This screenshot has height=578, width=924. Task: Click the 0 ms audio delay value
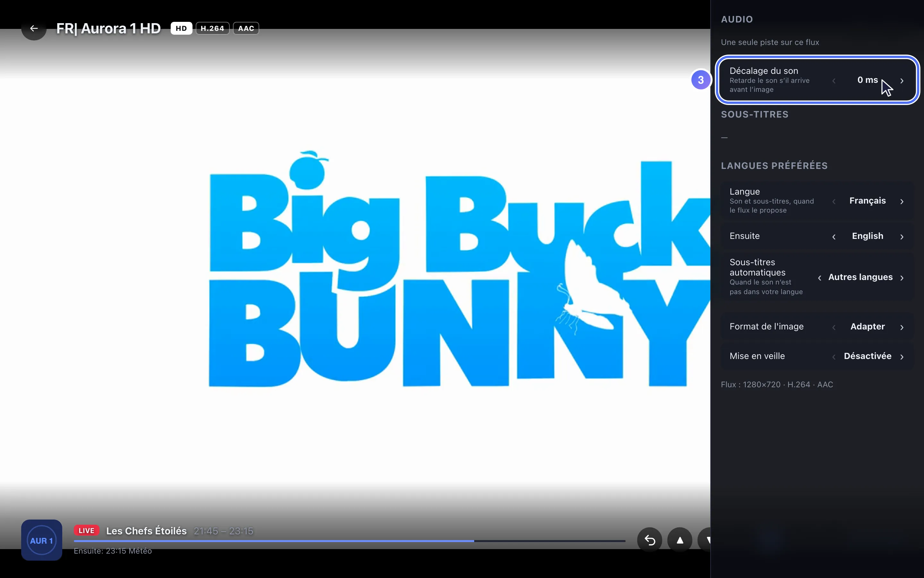pos(868,80)
